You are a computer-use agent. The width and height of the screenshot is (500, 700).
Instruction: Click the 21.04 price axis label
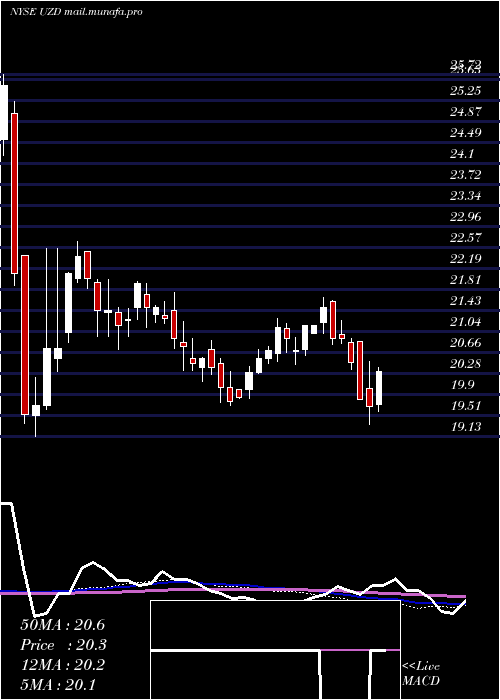(466, 322)
